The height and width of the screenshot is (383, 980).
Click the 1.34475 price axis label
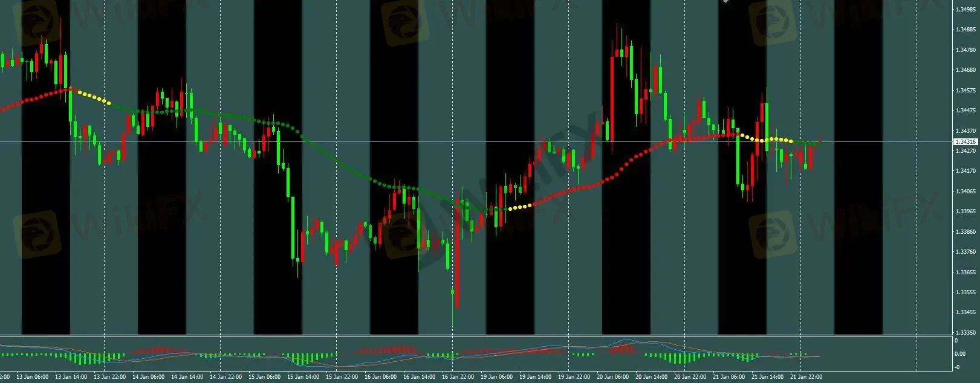click(966, 111)
